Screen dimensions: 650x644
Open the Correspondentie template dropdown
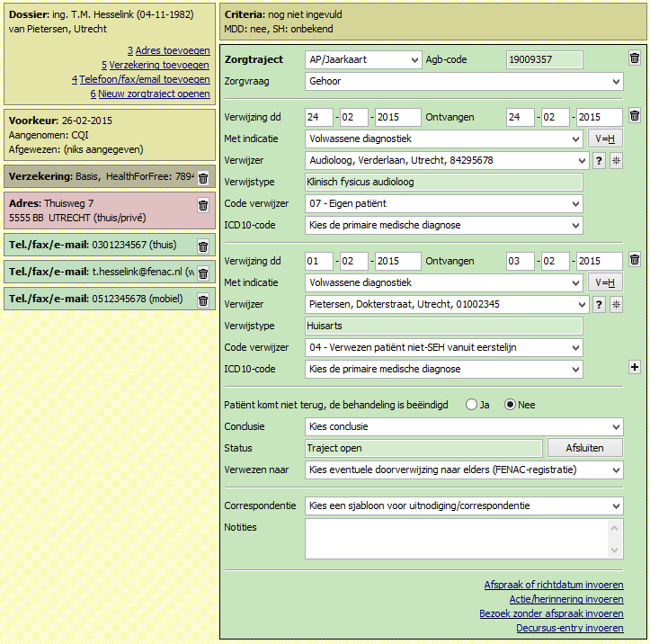(463, 505)
